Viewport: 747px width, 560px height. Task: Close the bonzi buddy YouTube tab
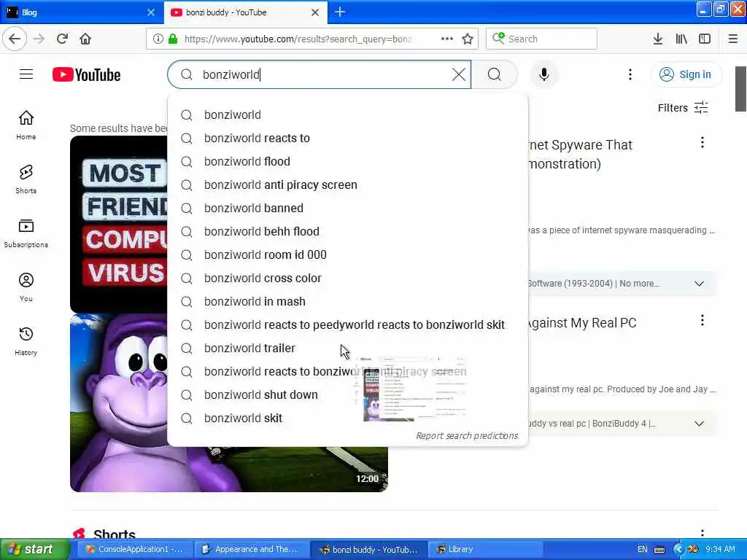click(315, 12)
